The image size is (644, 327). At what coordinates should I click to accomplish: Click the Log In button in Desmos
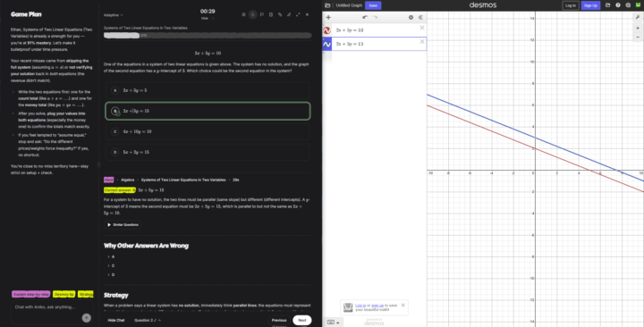click(x=570, y=5)
